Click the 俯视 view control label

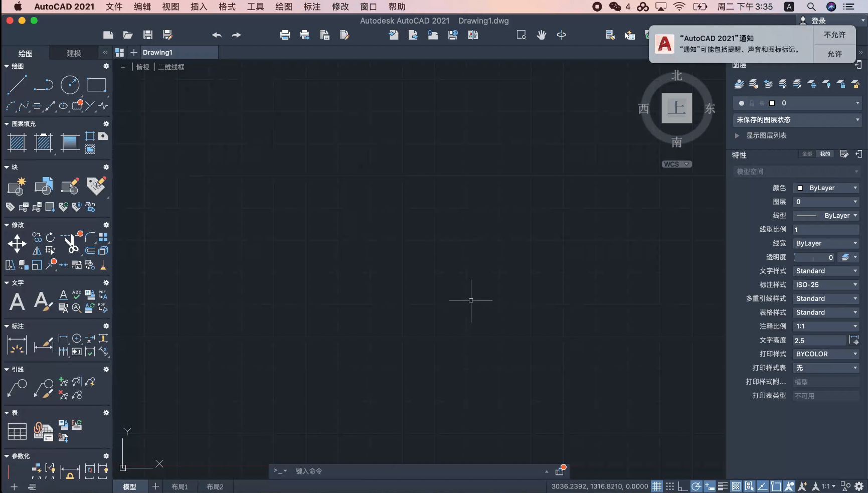point(142,67)
